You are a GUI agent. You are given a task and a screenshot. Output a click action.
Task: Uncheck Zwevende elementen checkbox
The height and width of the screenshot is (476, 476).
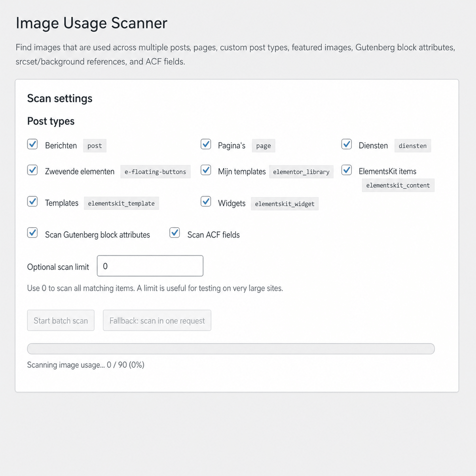click(x=33, y=170)
